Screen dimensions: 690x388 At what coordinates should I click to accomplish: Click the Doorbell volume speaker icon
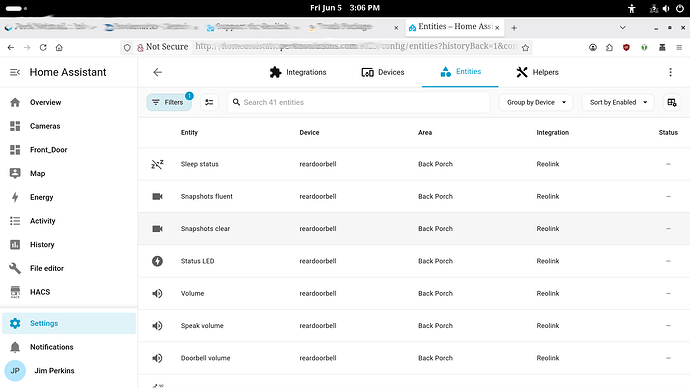[x=158, y=358]
